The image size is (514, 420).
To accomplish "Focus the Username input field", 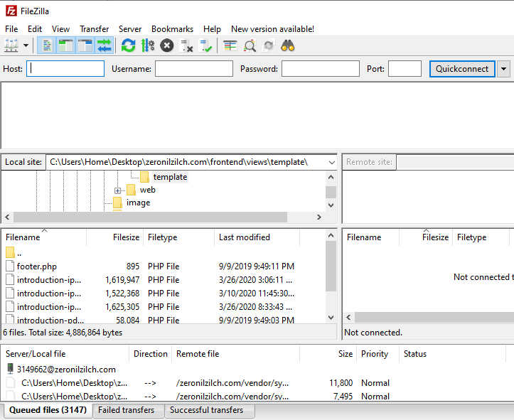I will pyautogui.click(x=194, y=68).
